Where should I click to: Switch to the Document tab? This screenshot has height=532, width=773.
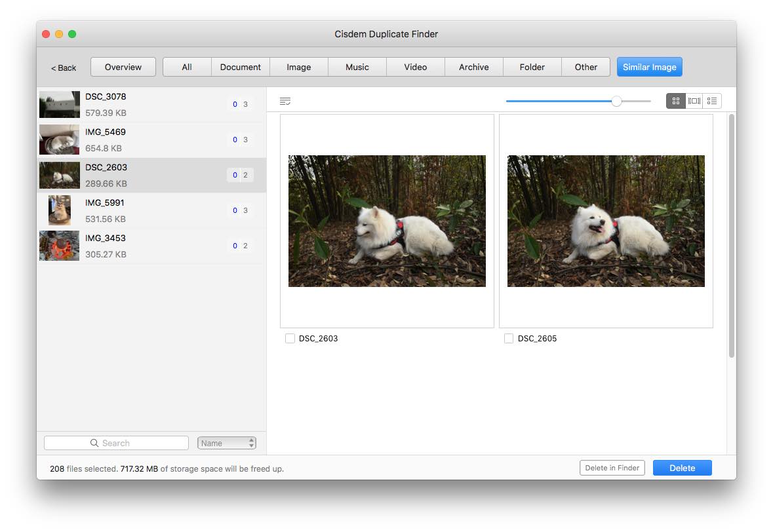point(241,67)
